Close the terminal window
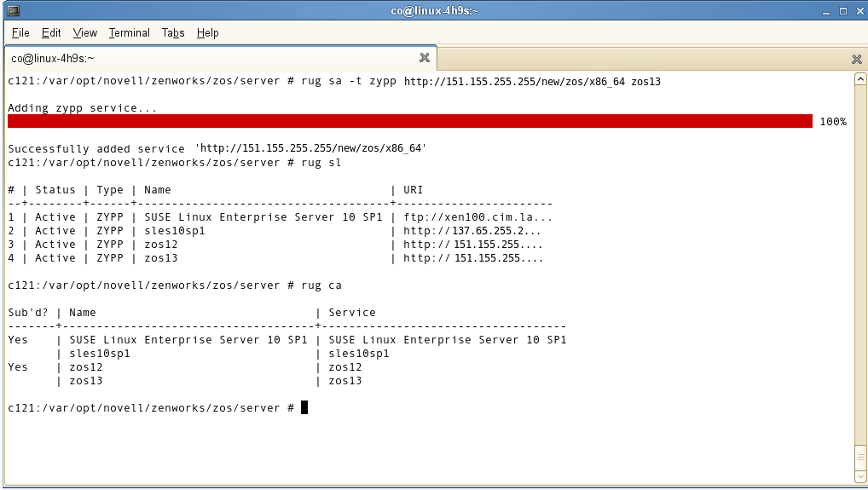This screenshot has height=490, width=868. [x=858, y=11]
